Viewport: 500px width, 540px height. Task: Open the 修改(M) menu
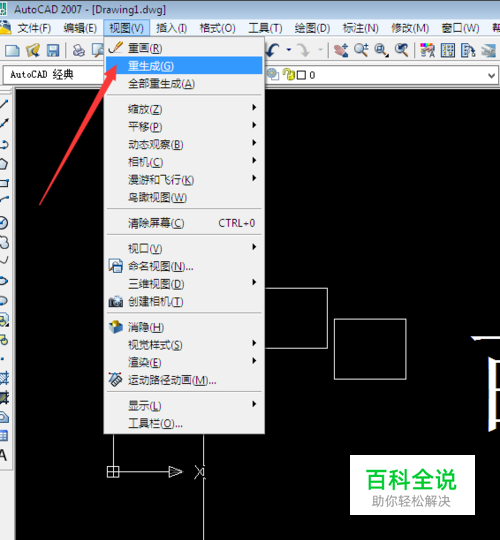[410, 28]
